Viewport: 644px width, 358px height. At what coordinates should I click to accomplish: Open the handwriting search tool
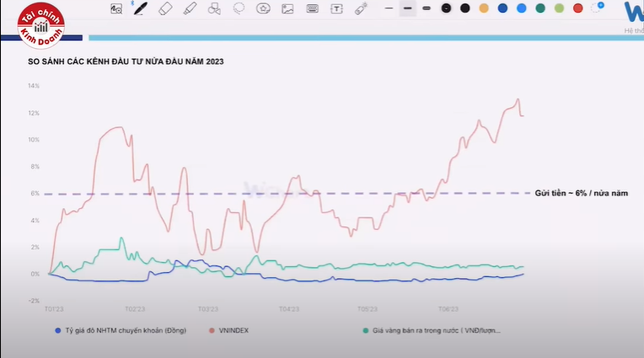pos(116,8)
